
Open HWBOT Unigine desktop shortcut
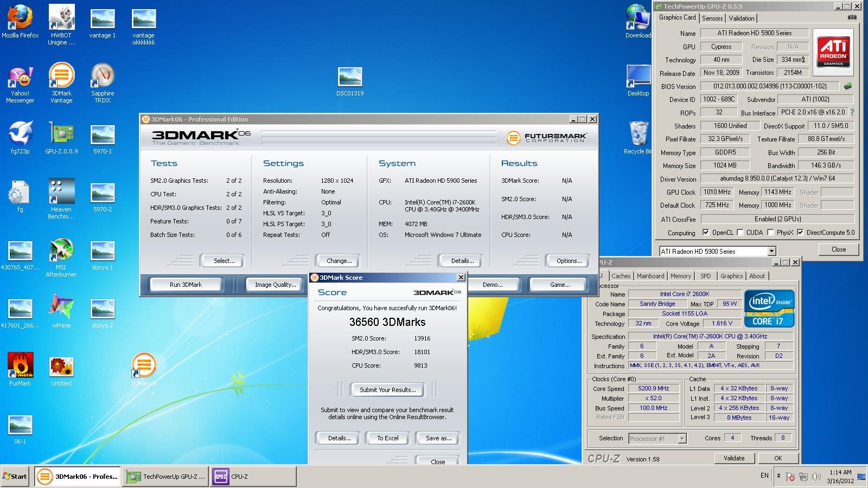pos(61,25)
